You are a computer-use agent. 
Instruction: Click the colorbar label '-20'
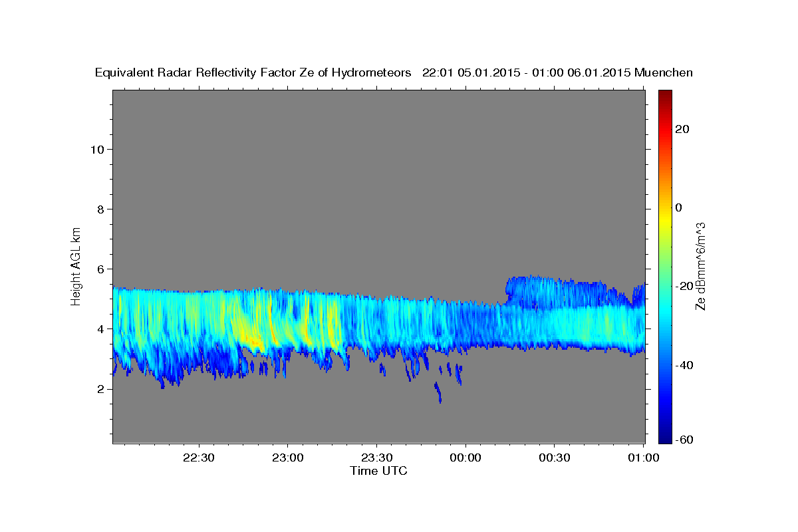(684, 286)
